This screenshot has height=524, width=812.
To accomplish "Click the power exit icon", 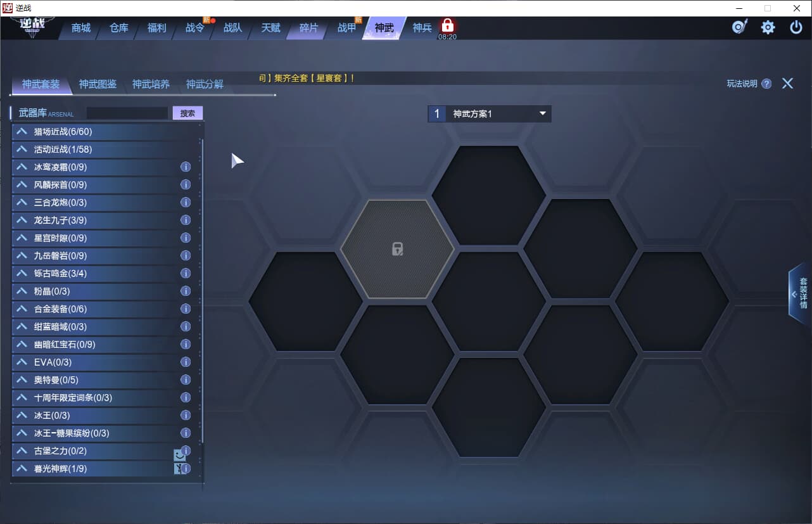I will [x=796, y=27].
